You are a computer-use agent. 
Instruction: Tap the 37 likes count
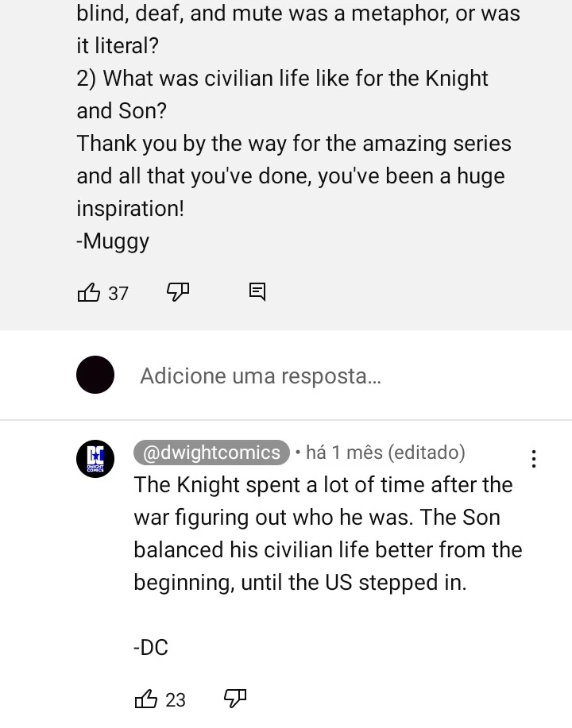pos(118,294)
